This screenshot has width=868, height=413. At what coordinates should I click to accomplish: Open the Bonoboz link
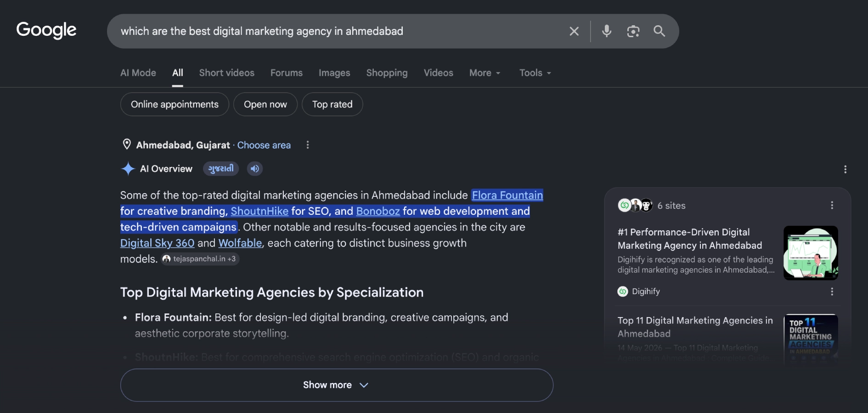(378, 211)
